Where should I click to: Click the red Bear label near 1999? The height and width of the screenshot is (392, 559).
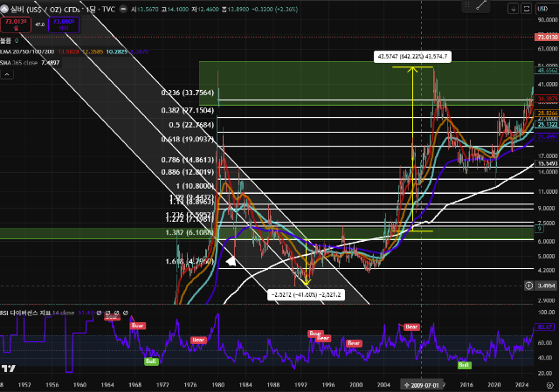pos(354,343)
